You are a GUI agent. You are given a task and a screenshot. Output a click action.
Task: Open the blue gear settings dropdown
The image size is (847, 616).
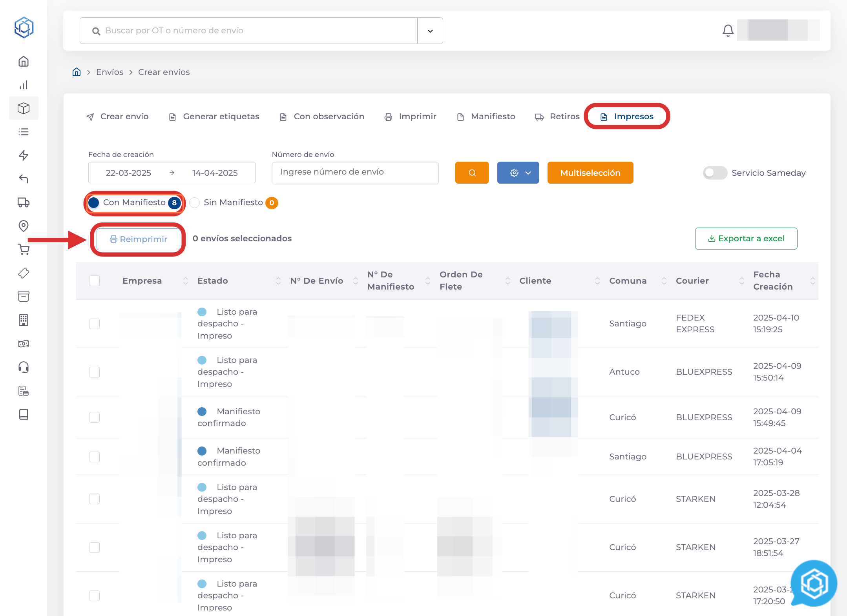pyautogui.click(x=518, y=173)
